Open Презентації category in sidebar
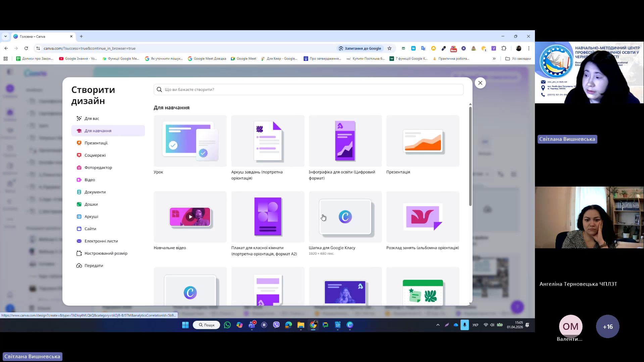644x362 pixels. (x=96, y=143)
